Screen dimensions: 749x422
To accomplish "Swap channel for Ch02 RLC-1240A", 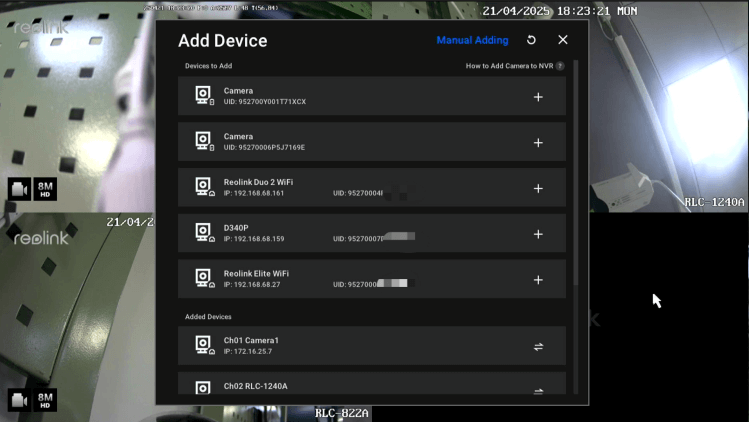I will point(538,391).
